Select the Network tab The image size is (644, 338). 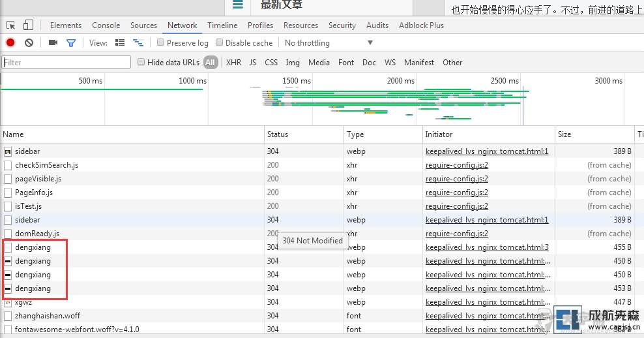tap(182, 25)
